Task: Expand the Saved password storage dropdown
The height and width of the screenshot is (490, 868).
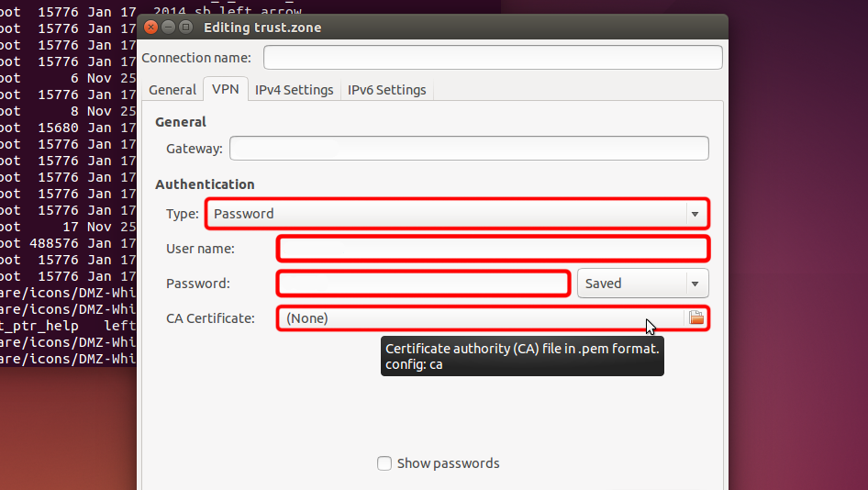Action: [x=642, y=284]
